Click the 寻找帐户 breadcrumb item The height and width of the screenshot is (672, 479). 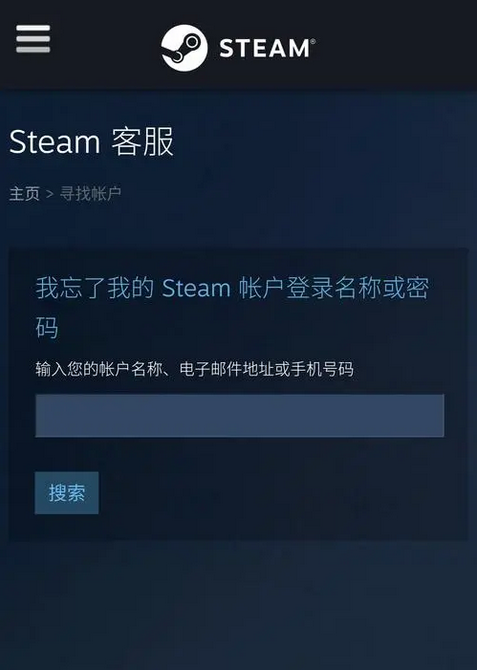point(90,194)
